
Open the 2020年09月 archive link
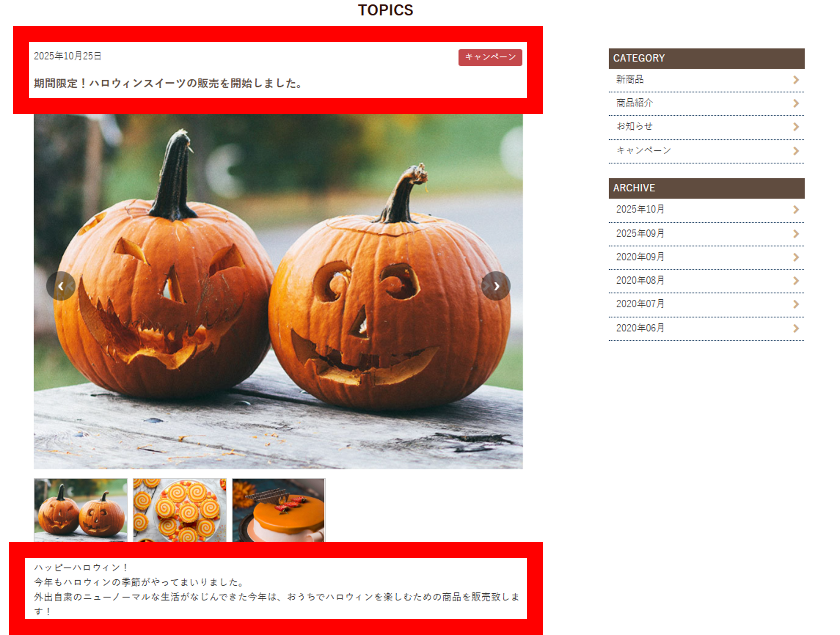click(x=706, y=257)
